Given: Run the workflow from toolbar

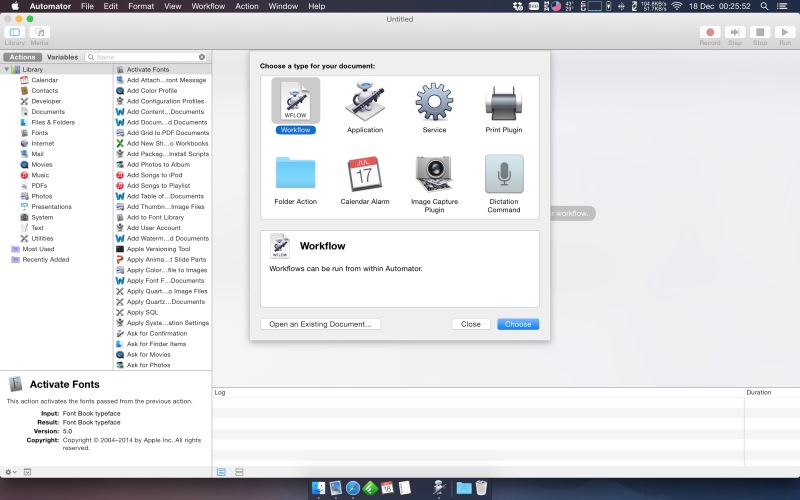Looking at the screenshot, I should tap(785, 35).
